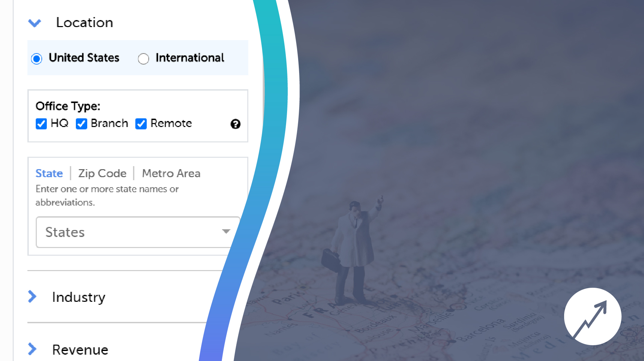Click the Industry section heading

pos(79,297)
